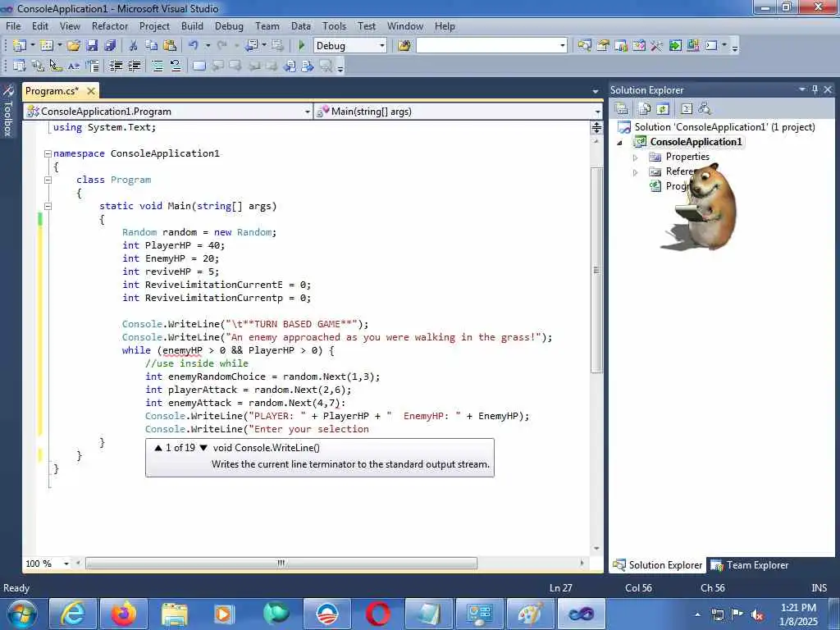Image resolution: width=840 pixels, height=630 pixels.
Task: Toggle a bookmark on current line
Action: 199,66
